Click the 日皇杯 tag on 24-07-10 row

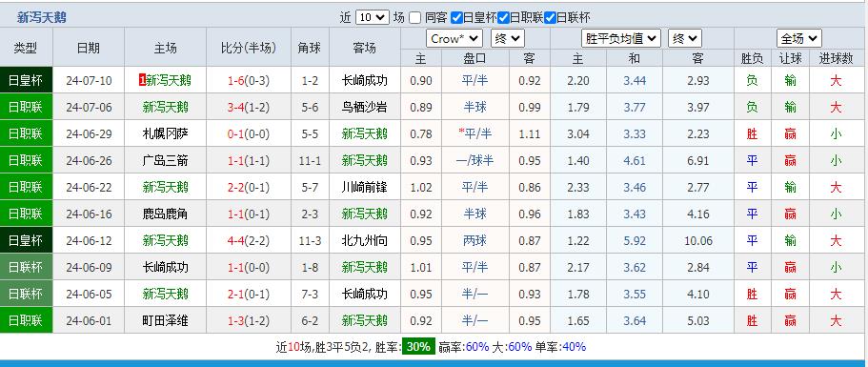point(26,81)
